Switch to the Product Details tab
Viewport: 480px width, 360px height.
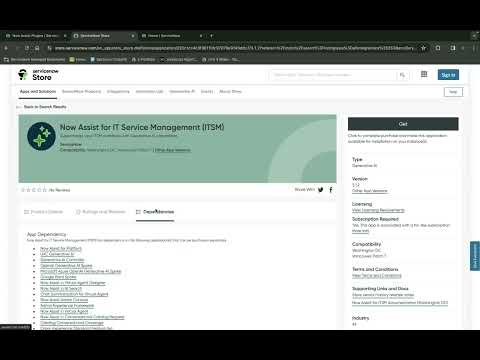click(x=43, y=212)
